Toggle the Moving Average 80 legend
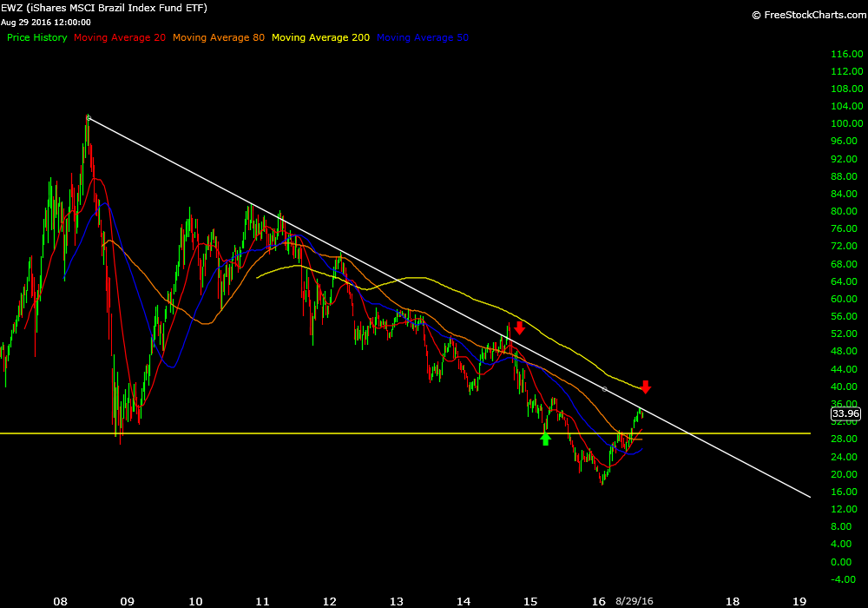Image resolution: width=868 pixels, height=608 pixels. pyautogui.click(x=219, y=38)
